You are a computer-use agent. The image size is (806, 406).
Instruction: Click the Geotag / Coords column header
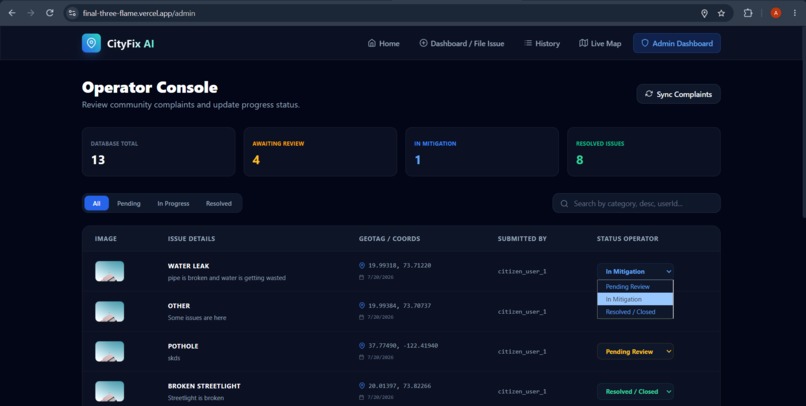pos(389,238)
